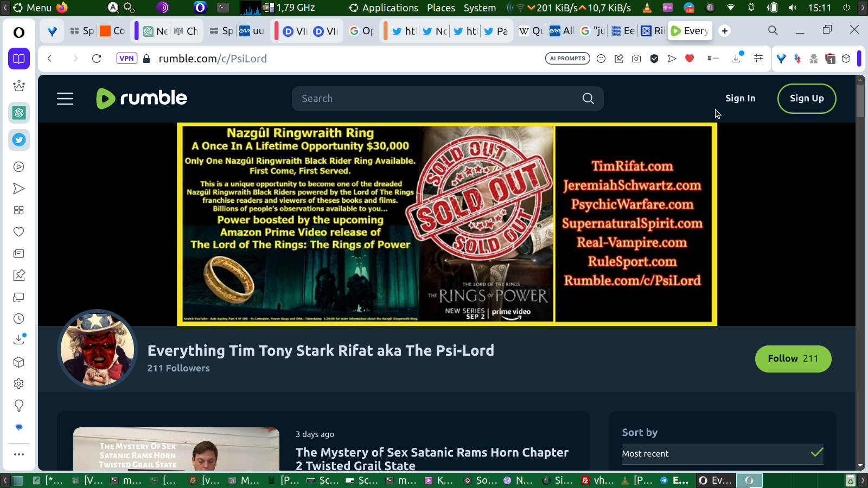Take a snapshot with the camera icon

click(x=636, y=59)
